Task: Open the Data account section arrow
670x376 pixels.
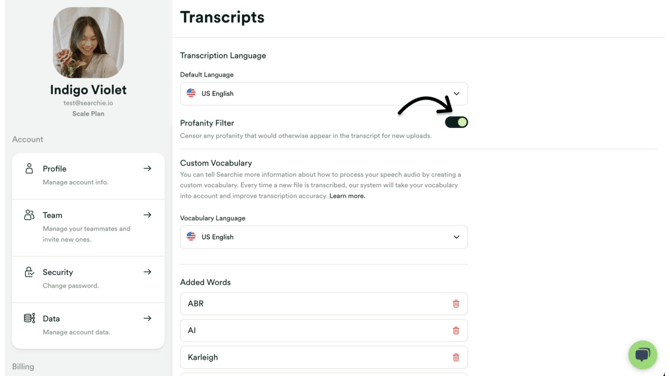Action: coord(147,318)
